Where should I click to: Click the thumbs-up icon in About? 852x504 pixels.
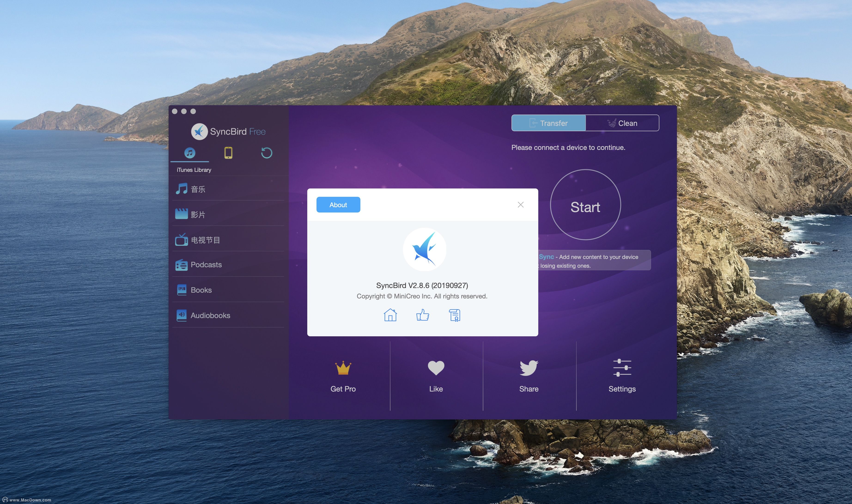pyautogui.click(x=423, y=315)
